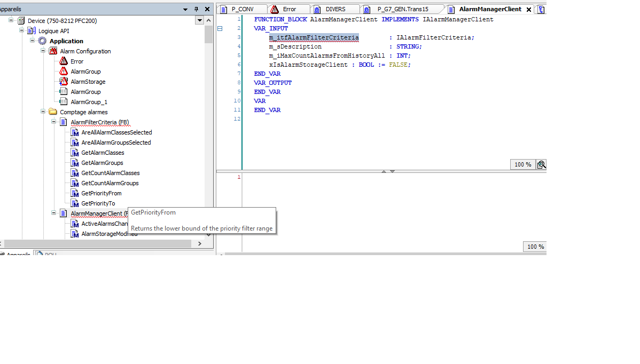The image size is (640, 364).
Task: Open the DIVERS editor tab
Action: coord(335,9)
